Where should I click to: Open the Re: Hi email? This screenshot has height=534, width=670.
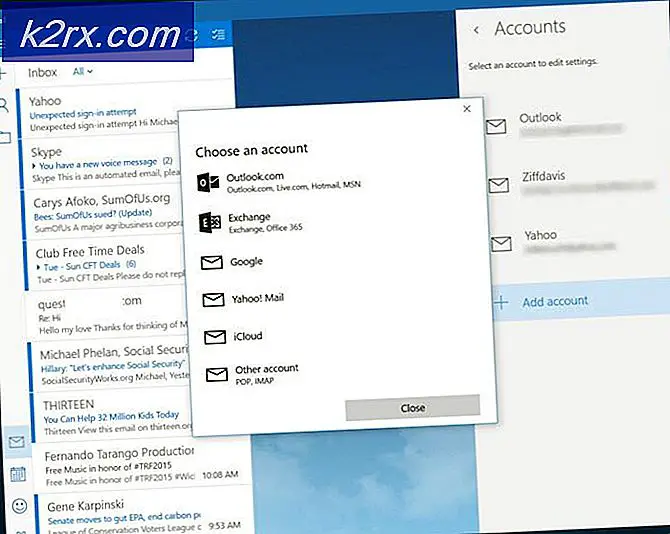click(107, 315)
